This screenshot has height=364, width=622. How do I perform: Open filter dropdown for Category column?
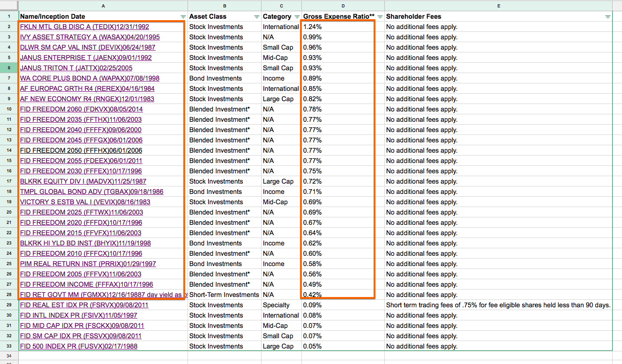click(x=296, y=17)
